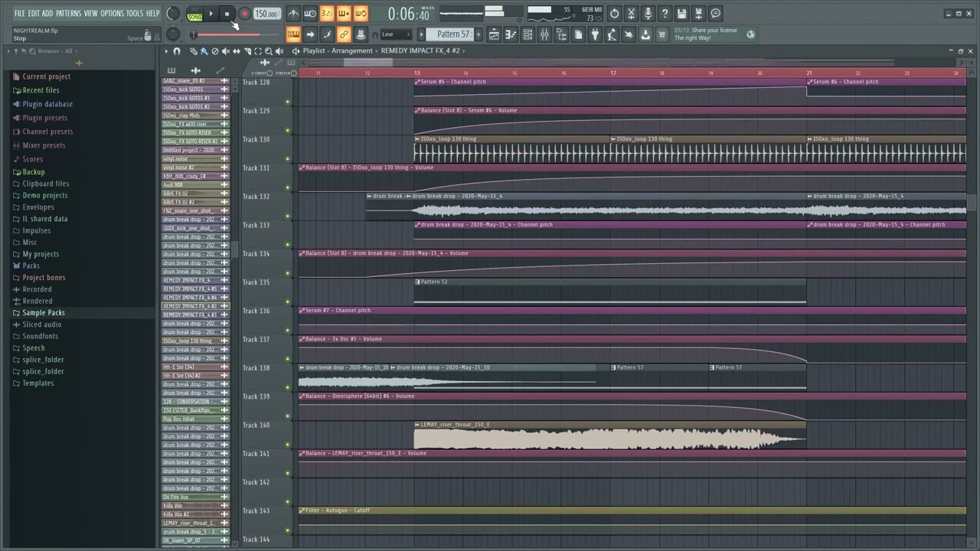This screenshot has height=551, width=980.
Task: Toggle mute switch on Track 129
Action: pyautogui.click(x=288, y=130)
